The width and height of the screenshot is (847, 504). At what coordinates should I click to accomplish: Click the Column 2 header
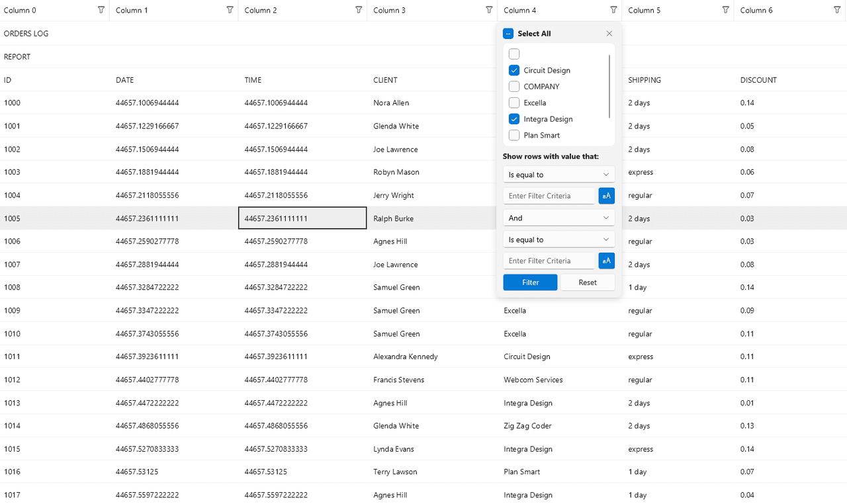pos(302,11)
